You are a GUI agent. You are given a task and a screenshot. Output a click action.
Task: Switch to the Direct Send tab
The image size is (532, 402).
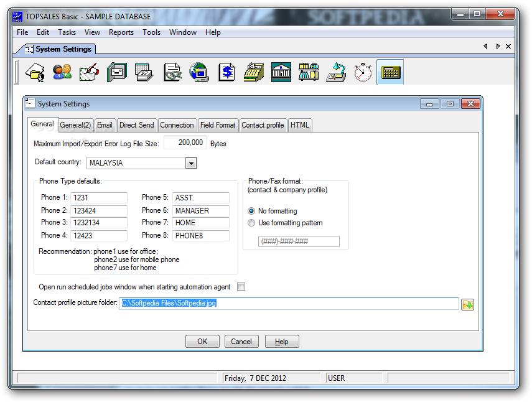137,125
